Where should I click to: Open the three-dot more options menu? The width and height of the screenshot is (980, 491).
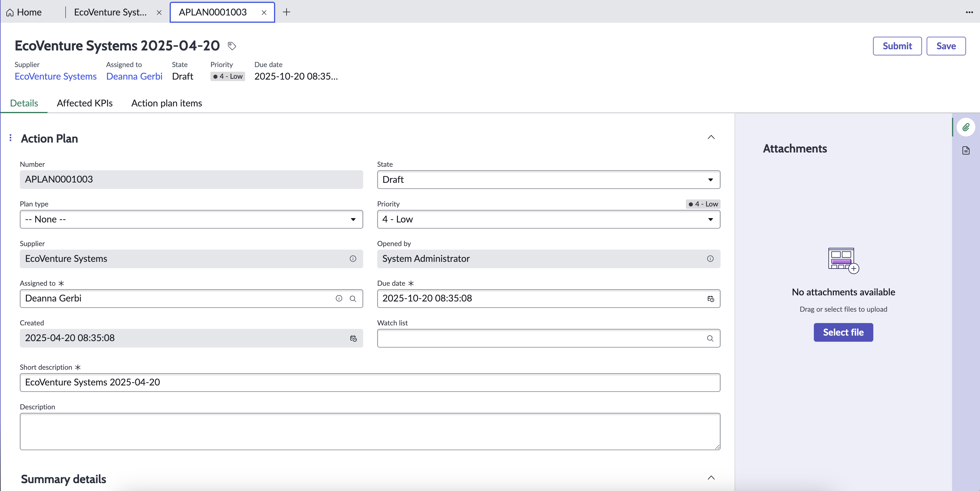[969, 12]
